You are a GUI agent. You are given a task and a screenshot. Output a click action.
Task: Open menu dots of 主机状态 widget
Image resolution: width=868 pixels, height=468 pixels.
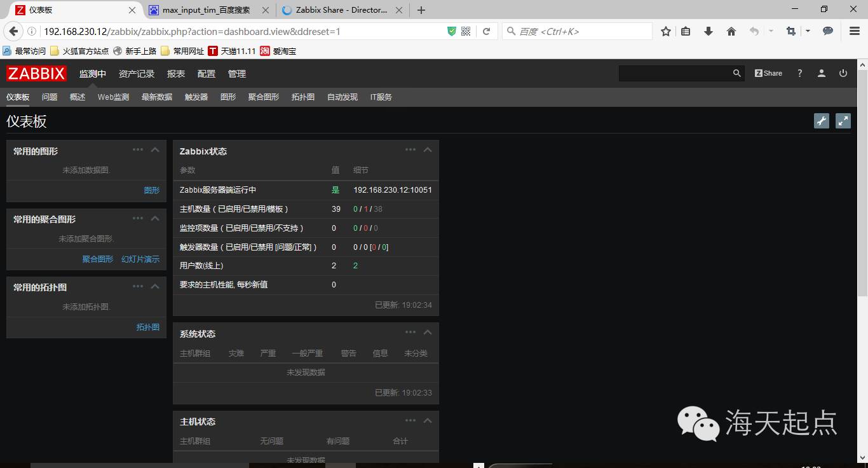point(410,420)
